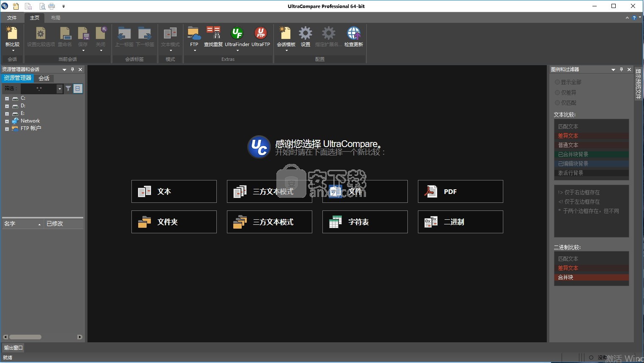
Task: Switch to the 资源管理器 tab
Action: click(18, 78)
